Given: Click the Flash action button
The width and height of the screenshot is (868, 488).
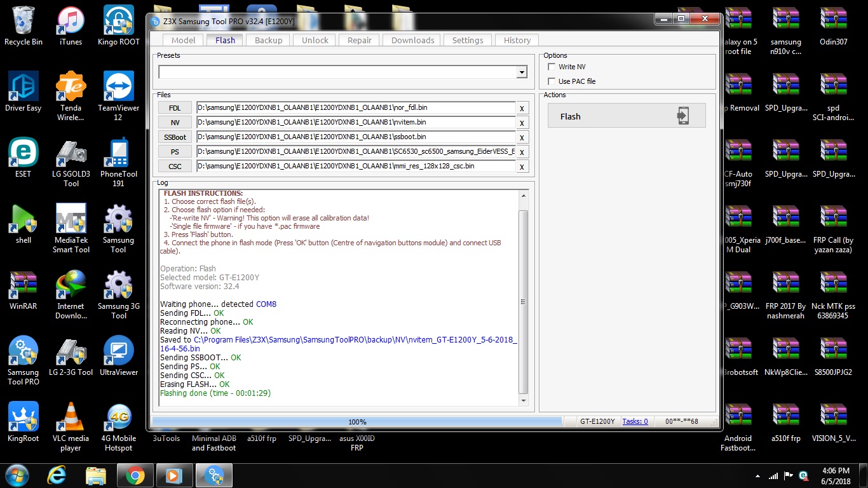Looking at the screenshot, I should (x=627, y=116).
